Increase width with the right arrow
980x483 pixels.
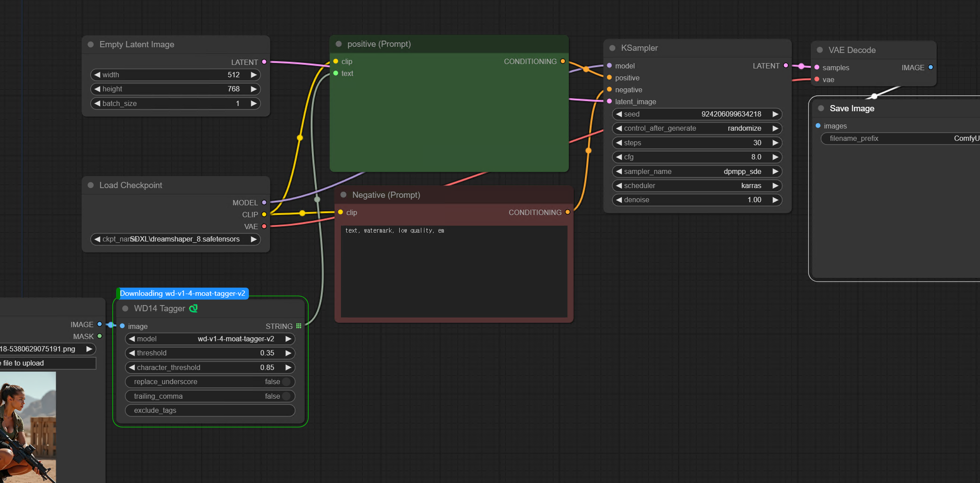254,75
